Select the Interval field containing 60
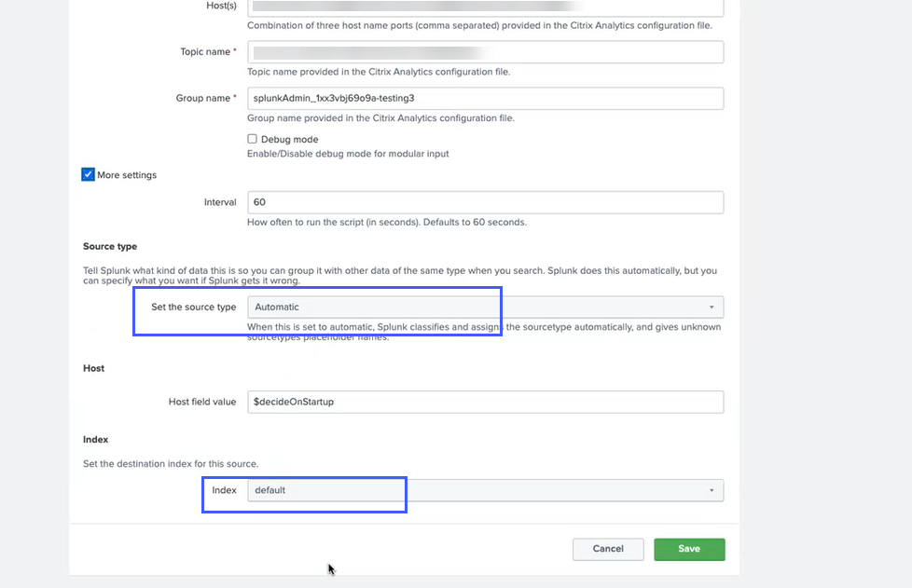This screenshot has width=912, height=588. (x=485, y=202)
